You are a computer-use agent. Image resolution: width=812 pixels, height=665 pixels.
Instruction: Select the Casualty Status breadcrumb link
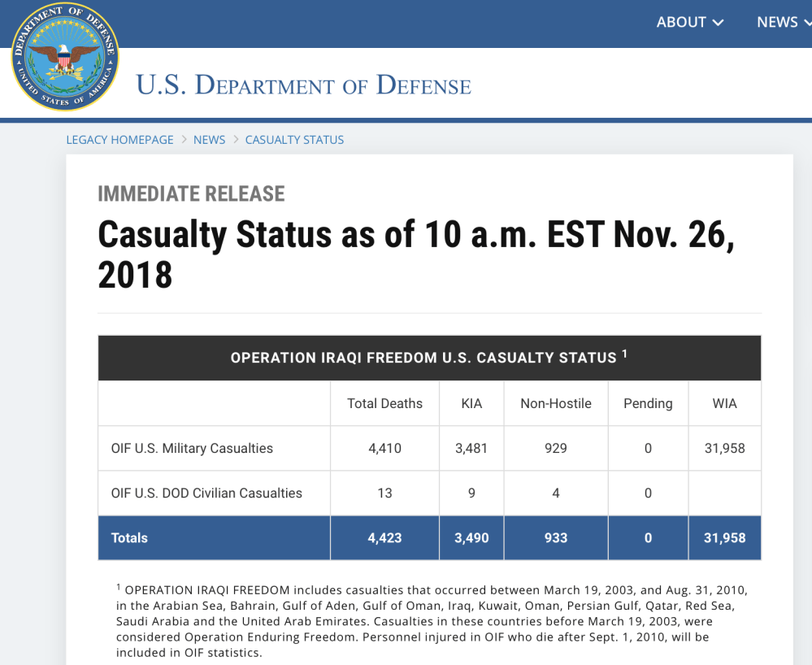point(294,140)
